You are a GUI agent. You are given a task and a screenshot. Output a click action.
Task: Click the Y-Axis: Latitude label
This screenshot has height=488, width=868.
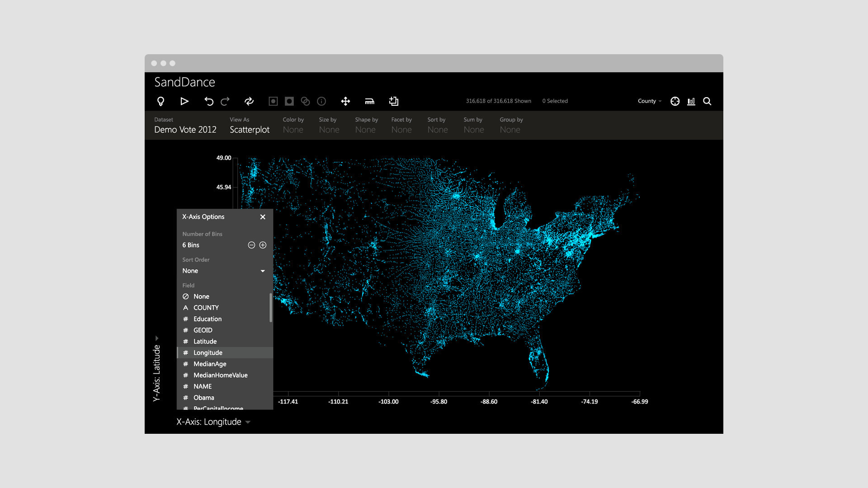156,373
